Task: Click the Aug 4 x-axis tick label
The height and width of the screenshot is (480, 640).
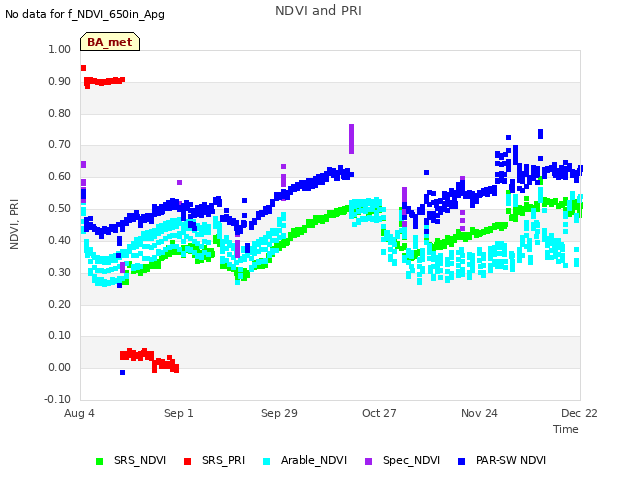Action: (79, 413)
